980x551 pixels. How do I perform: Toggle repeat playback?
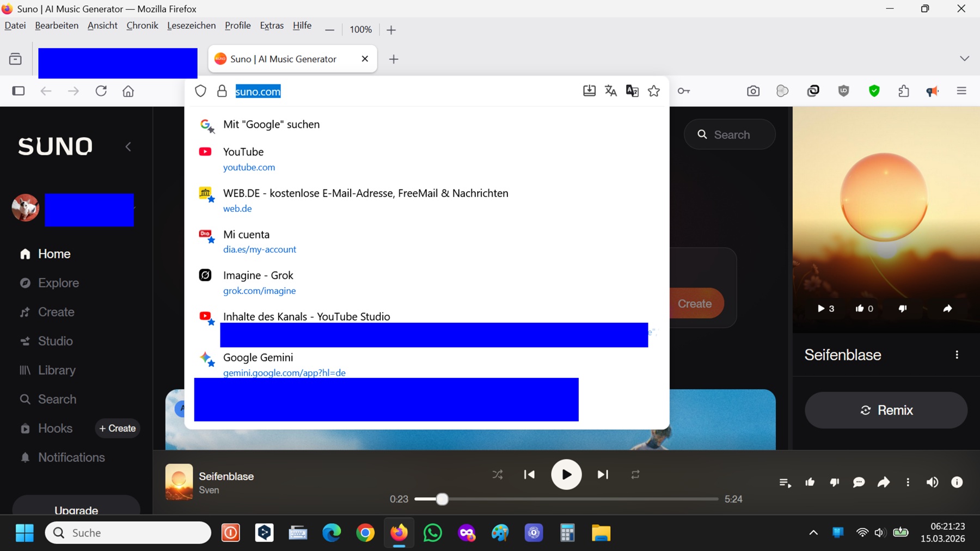635,475
